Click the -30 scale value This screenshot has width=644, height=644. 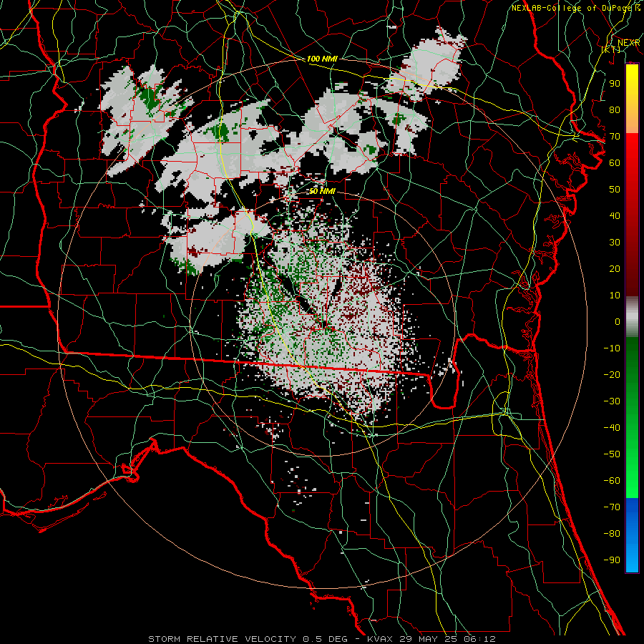click(x=612, y=401)
